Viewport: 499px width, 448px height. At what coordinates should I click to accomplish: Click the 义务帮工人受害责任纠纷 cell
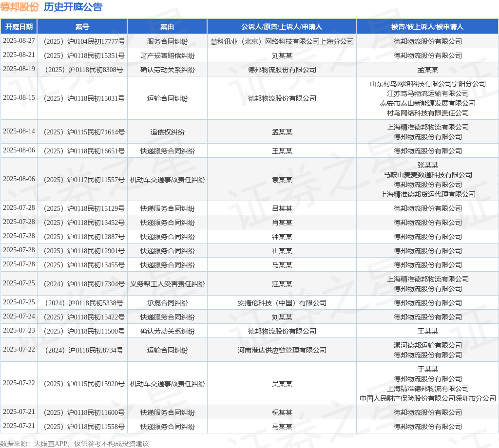(168, 284)
